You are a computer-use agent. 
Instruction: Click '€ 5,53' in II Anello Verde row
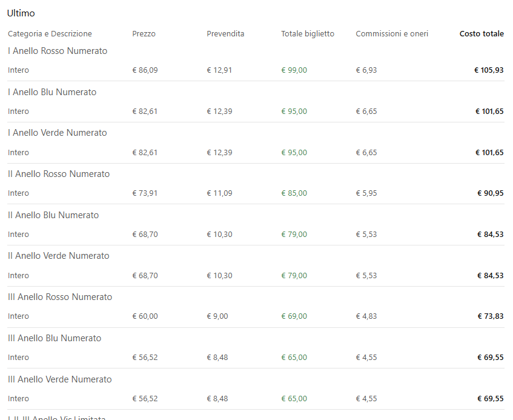[x=366, y=276]
